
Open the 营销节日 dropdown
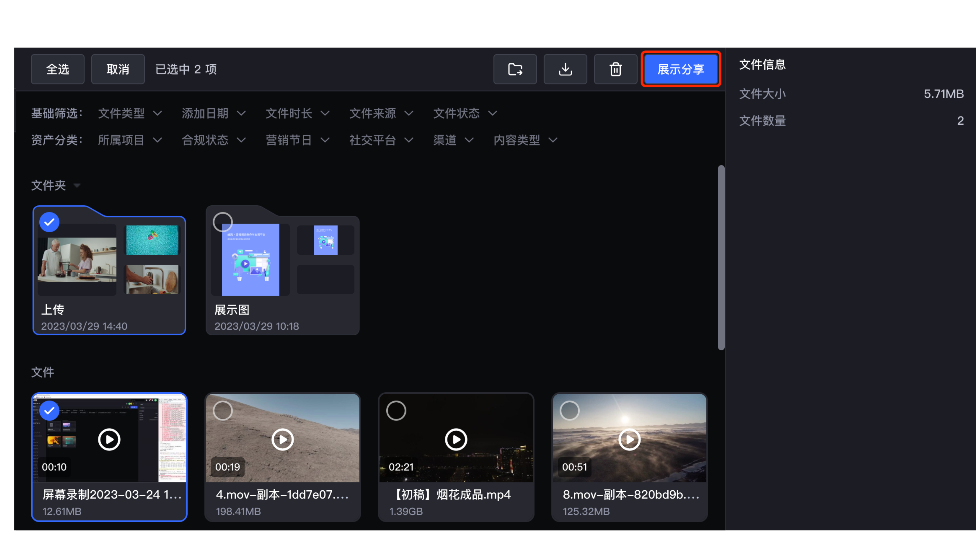(x=298, y=140)
